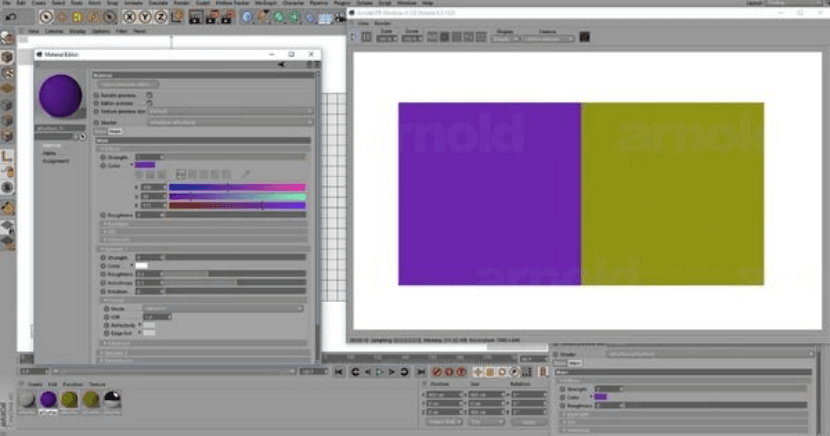
Task: Click the Apply button in the Coordinates manager
Action: point(528,422)
